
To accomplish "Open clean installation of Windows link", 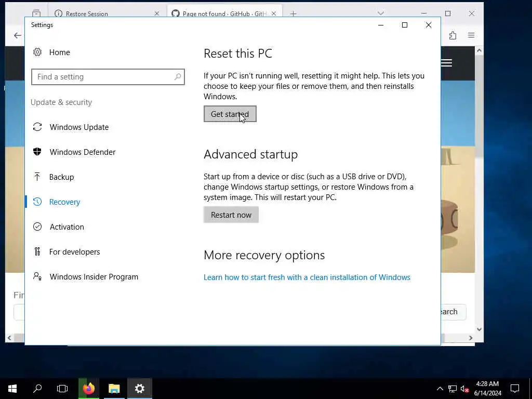I will pyautogui.click(x=307, y=277).
